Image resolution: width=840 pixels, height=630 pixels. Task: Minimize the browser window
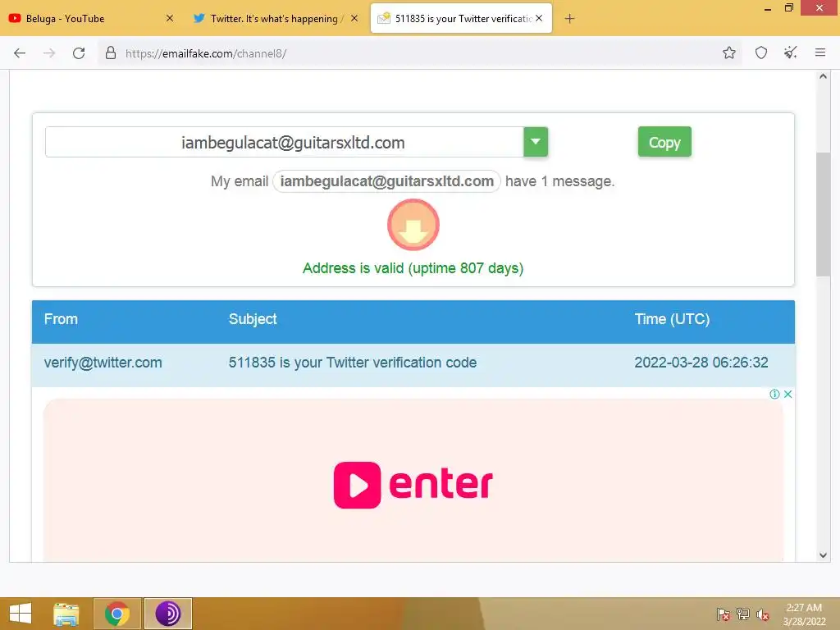[768, 8]
